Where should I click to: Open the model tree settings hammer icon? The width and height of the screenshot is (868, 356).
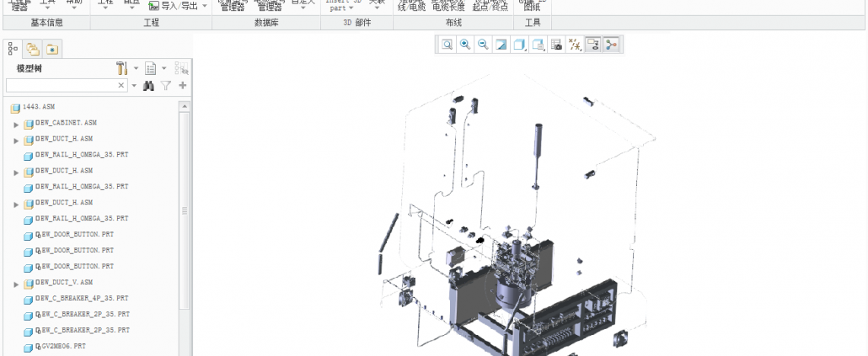pos(122,68)
